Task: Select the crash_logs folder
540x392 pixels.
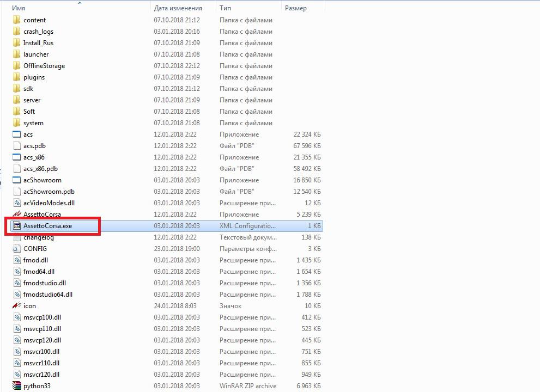Action: tap(38, 32)
